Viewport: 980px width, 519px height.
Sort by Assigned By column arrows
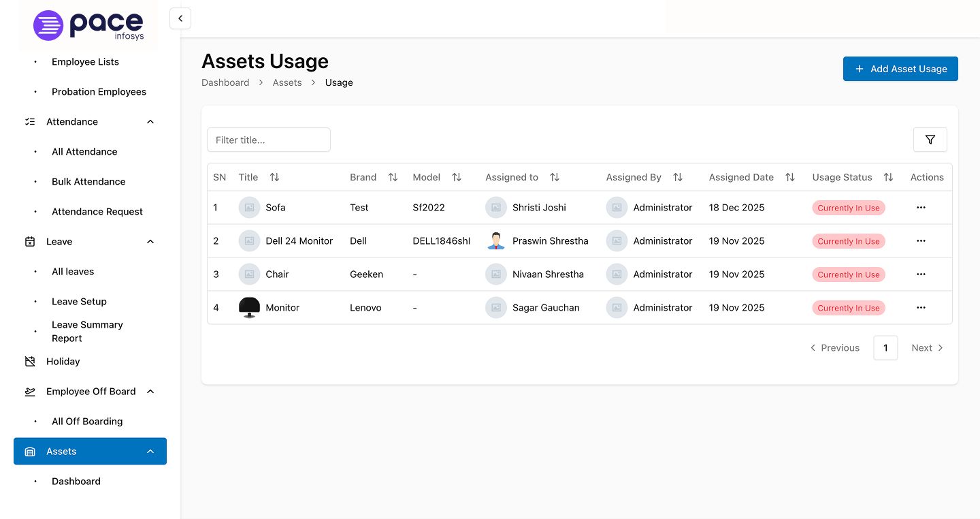click(x=678, y=177)
